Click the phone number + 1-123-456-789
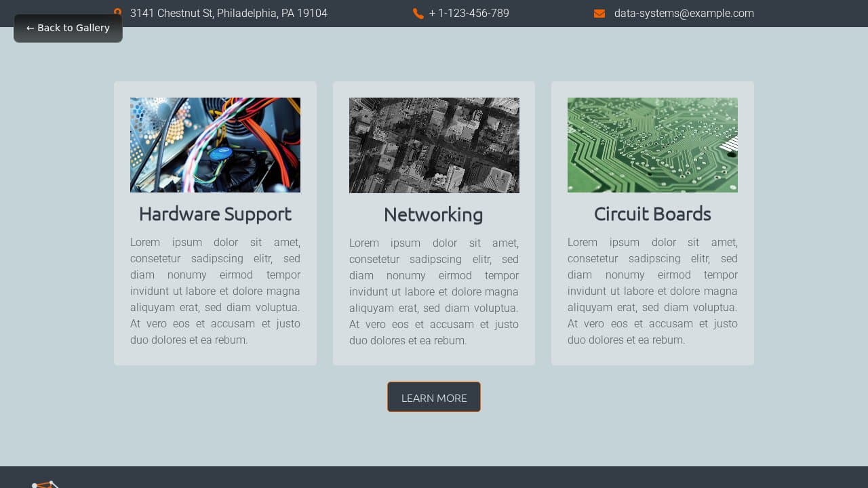The width and height of the screenshot is (868, 488). click(x=468, y=13)
